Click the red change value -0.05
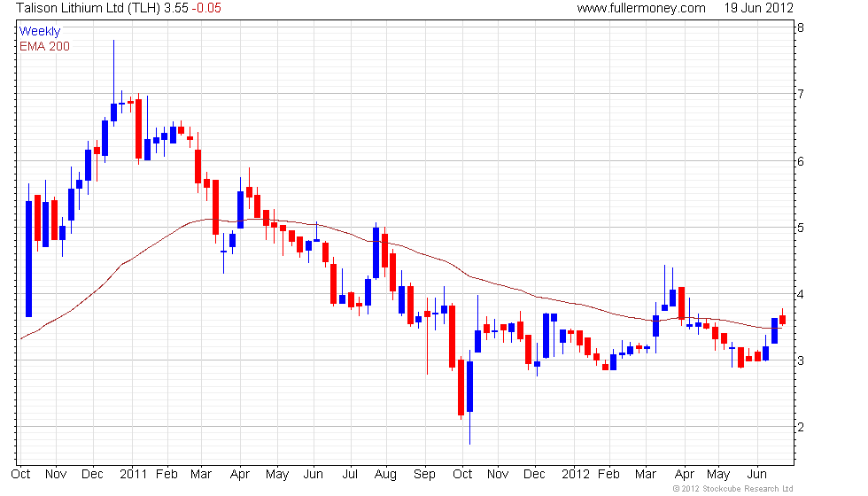The width and height of the screenshot is (868, 496). tap(205, 8)
